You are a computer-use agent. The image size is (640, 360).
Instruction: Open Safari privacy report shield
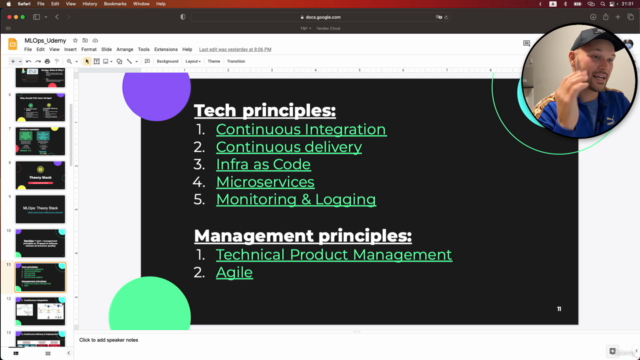coord(183,17)
